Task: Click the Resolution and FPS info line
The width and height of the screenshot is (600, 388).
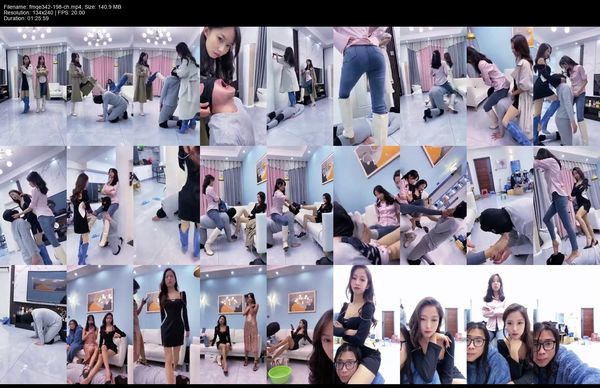Action: pos(44,13)
